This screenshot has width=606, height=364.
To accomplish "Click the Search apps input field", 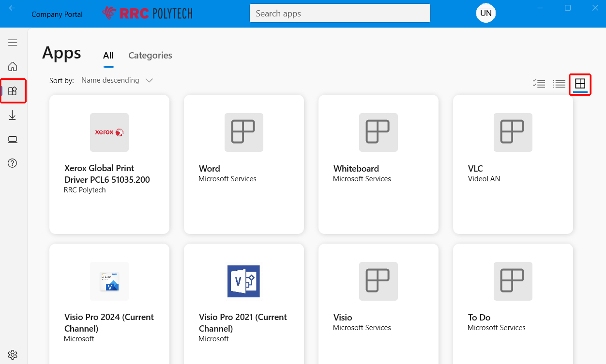I will pyautogui.click(x=340, y=14).
